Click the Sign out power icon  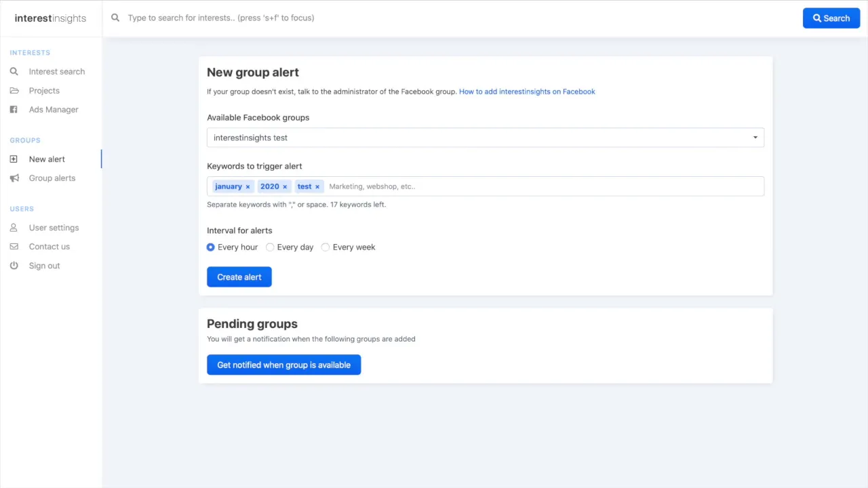tap(14, 266)
